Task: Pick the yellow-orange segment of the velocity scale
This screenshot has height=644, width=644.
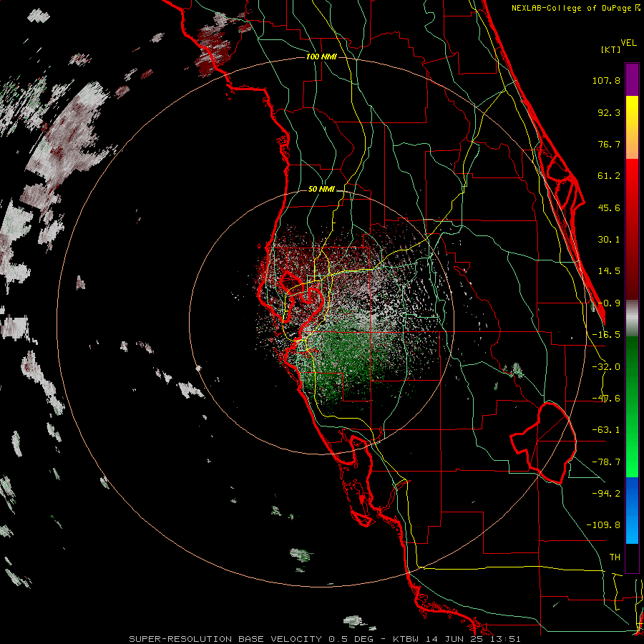Action: [632, 127]
